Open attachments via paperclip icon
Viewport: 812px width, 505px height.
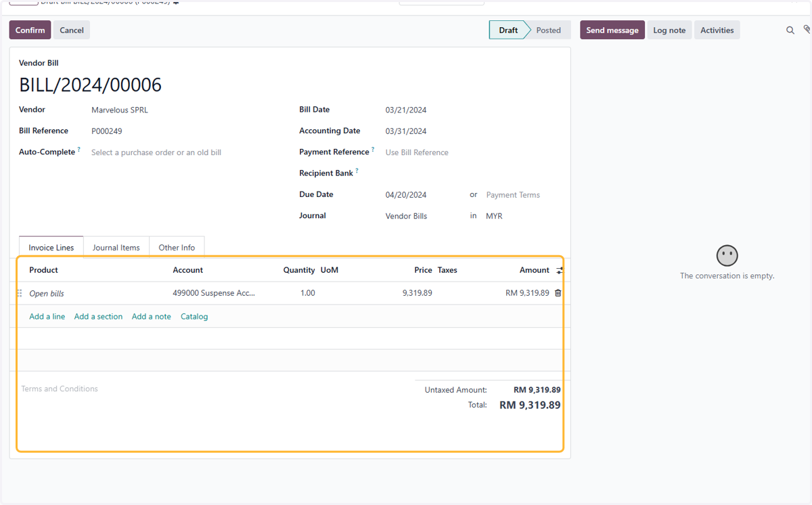click(x=807, y=30)
